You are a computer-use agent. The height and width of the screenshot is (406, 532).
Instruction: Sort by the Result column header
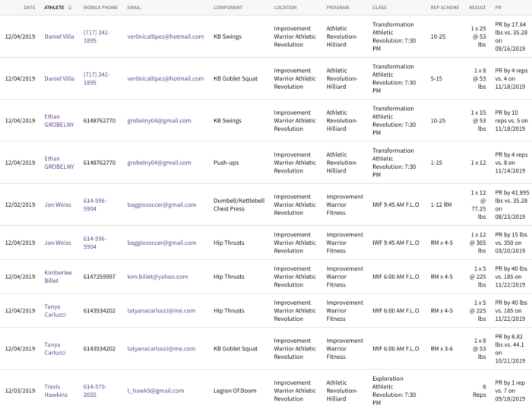(477, 8)
